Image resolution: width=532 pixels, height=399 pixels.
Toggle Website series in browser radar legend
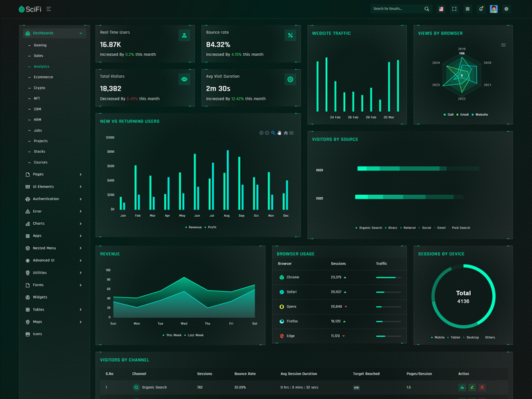point(480,114)
